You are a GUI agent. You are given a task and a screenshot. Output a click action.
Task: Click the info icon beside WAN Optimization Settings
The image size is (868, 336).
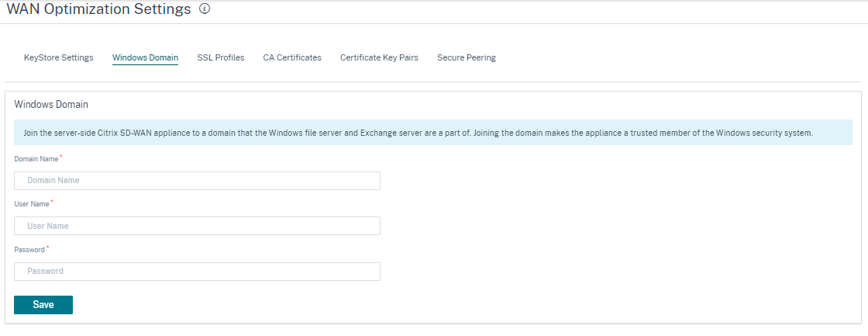[x=205, y=9]
